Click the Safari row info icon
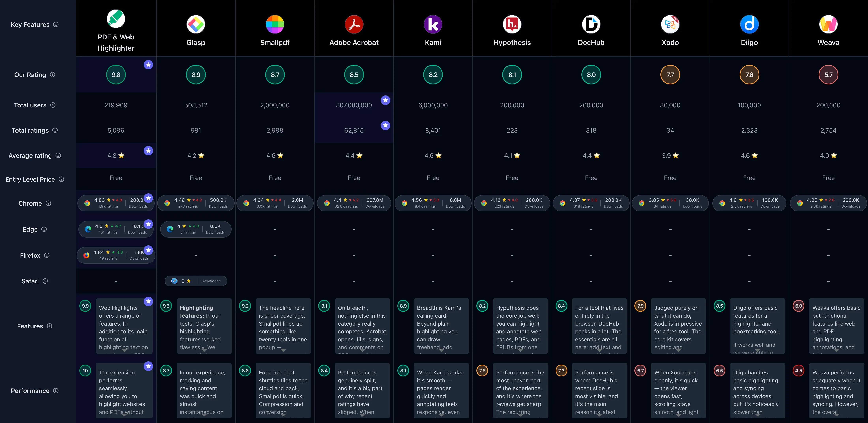 pyautogui.click(x=45, y=281)
